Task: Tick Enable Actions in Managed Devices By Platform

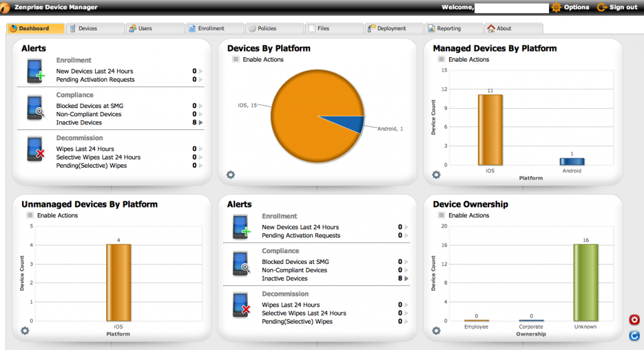Action: coord(441,60)
